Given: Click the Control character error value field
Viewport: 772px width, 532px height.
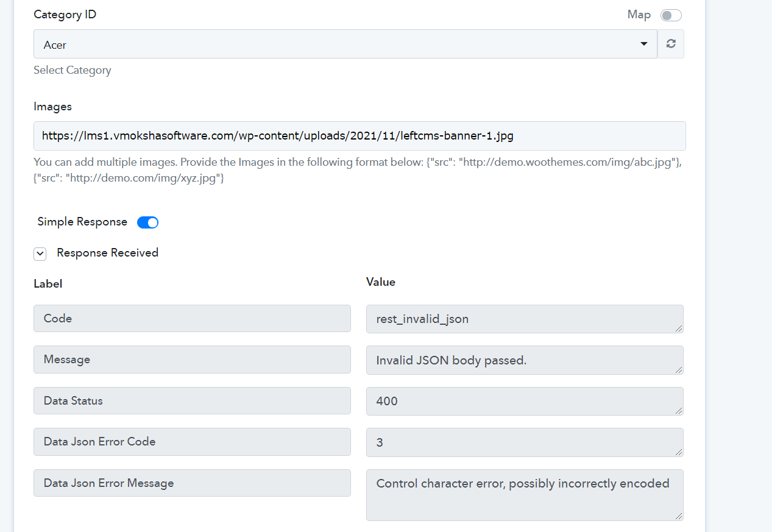Looking at the screenshot, I should (x=525, y=495).
